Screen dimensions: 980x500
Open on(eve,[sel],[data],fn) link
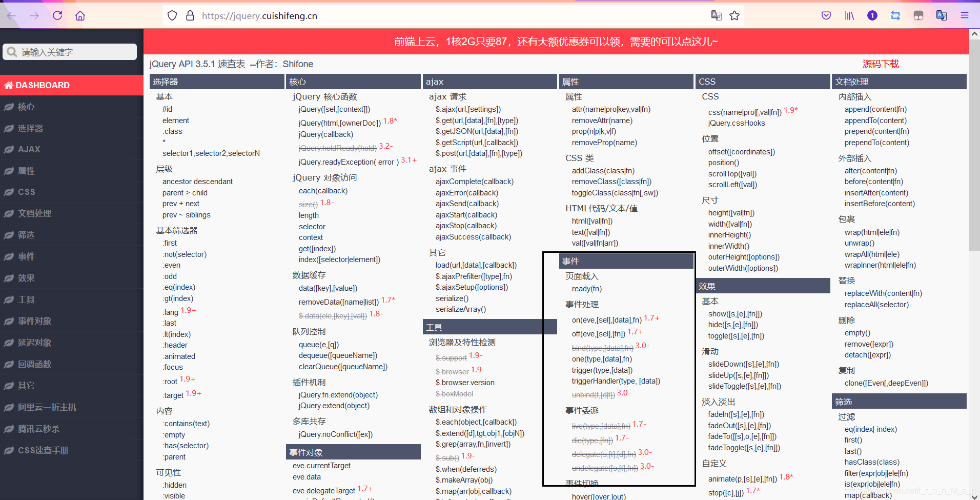607,320
